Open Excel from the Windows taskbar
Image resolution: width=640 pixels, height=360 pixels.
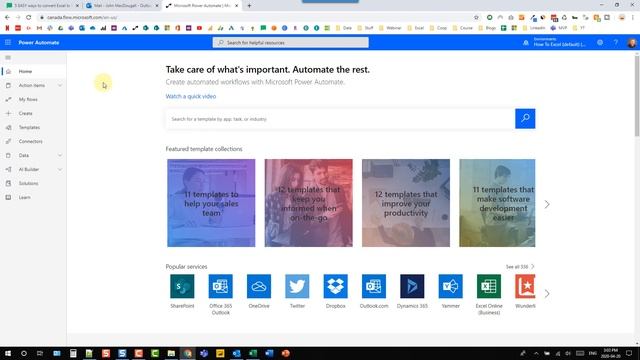pyautogui.click(x=253, y=353)
